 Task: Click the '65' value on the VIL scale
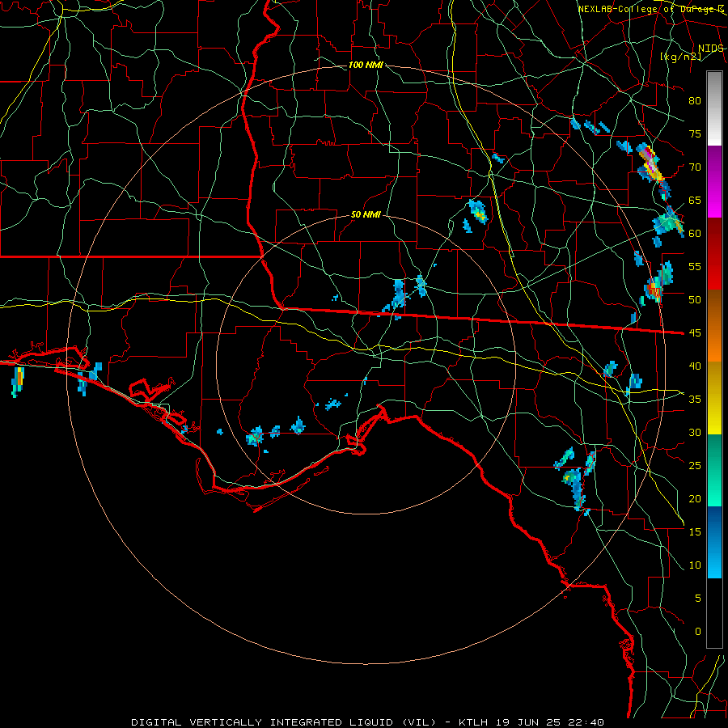click(x=695, y=201)
